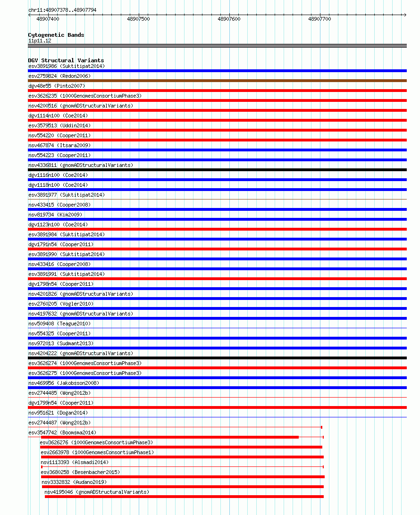
Task: Open the nsv433416 (Cooper2008) label
Action: tap(59, 264)
